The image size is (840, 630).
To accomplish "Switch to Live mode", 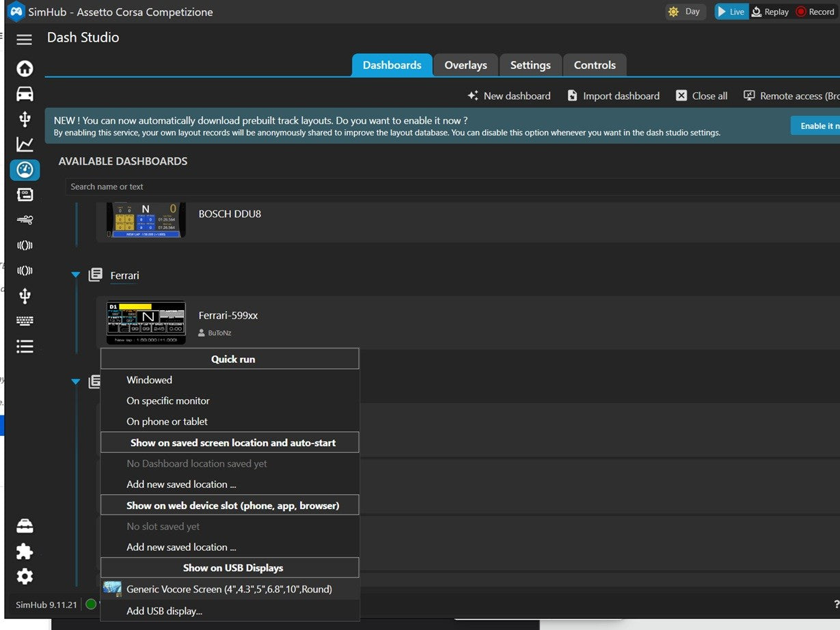I will coord(731,12).
